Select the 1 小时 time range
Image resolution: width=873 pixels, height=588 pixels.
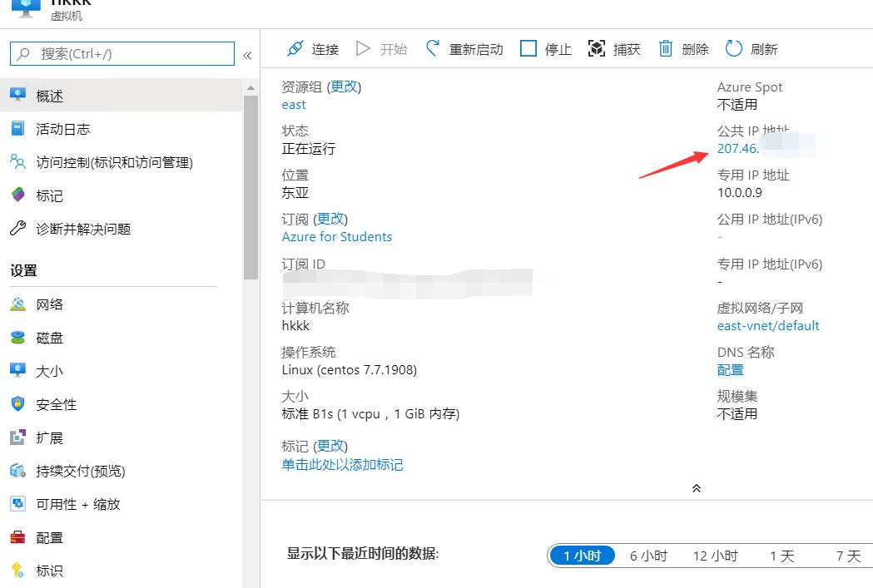(x=582, y=556)
